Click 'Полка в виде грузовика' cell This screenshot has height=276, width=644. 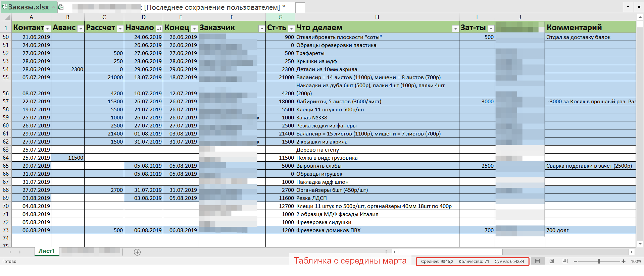[377, 158]
